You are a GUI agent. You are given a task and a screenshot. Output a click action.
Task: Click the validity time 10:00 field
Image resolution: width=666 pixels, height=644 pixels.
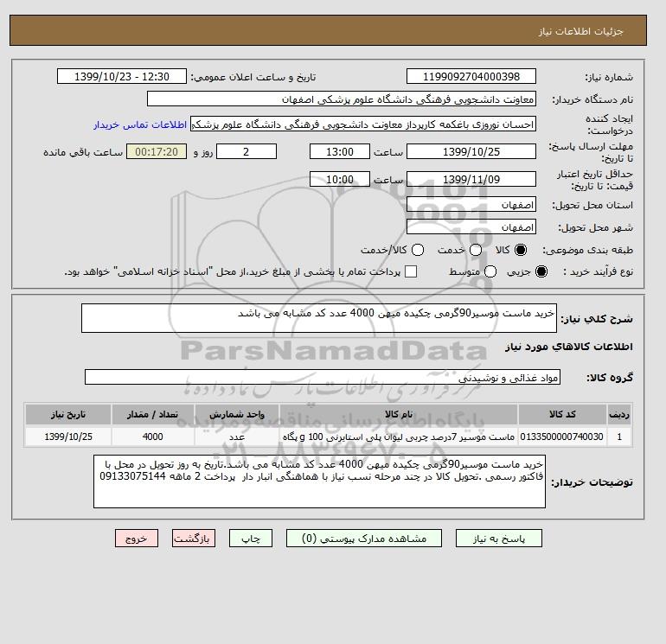pyautogui.click(x=340, y=179)
